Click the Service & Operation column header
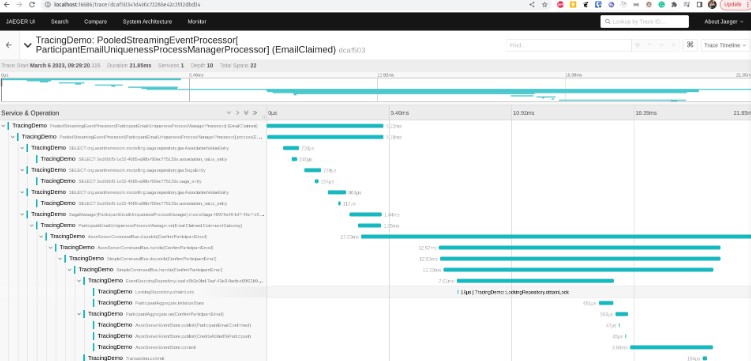This screenshot has width=751, height=361. coord(30,113)
